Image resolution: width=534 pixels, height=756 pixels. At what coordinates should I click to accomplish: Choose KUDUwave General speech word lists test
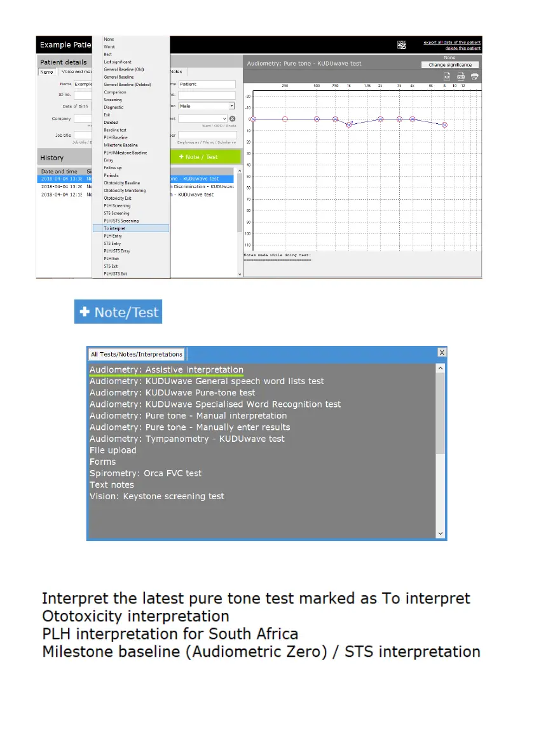pos(207,381)
